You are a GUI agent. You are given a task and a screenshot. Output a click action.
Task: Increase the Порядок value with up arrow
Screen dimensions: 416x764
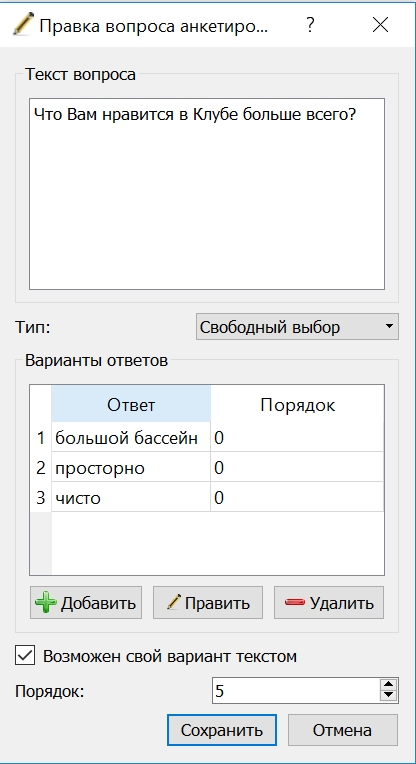point(388,685)
